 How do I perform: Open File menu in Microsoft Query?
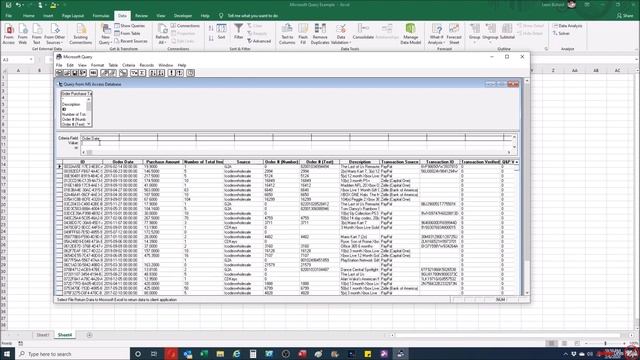coord(59,65)
